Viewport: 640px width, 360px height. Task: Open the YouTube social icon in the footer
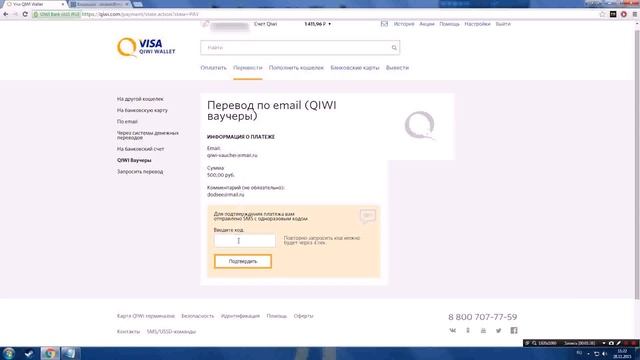click(x=483, y=330)
